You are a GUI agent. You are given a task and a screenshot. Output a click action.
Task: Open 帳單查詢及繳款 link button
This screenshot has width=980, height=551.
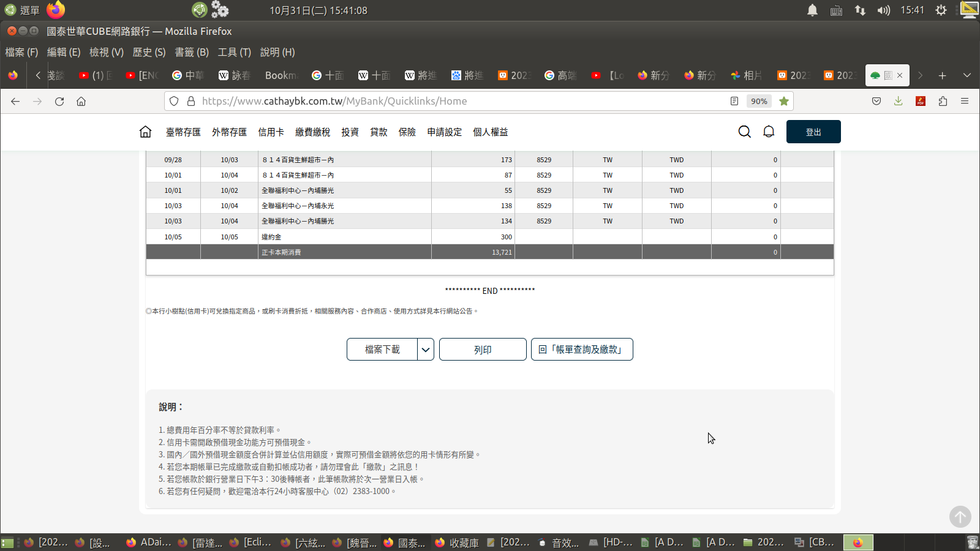[582, 350]
